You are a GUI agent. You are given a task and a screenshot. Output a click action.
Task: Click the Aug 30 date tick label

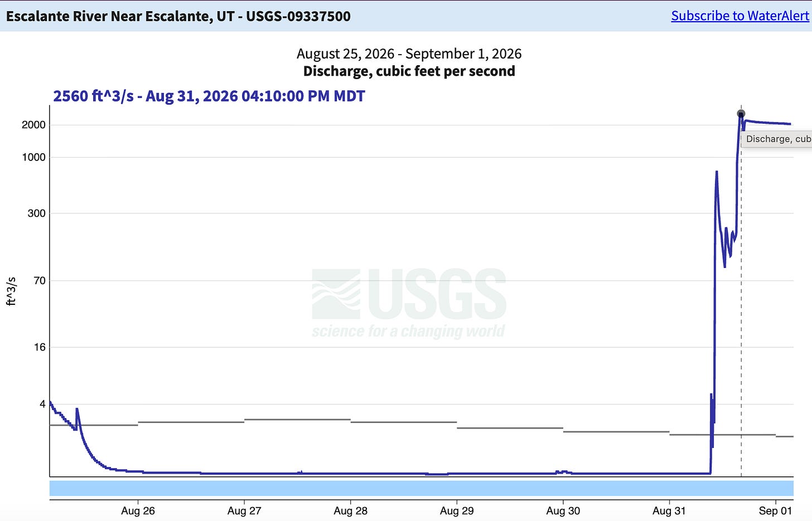click(563, 510)
